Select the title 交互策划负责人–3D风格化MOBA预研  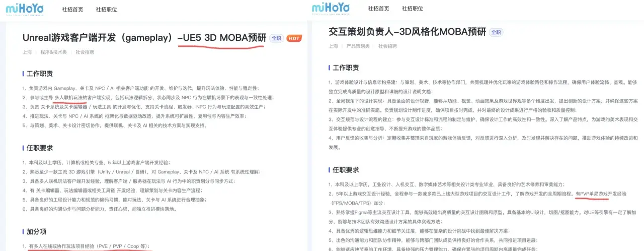click(407, 32)
